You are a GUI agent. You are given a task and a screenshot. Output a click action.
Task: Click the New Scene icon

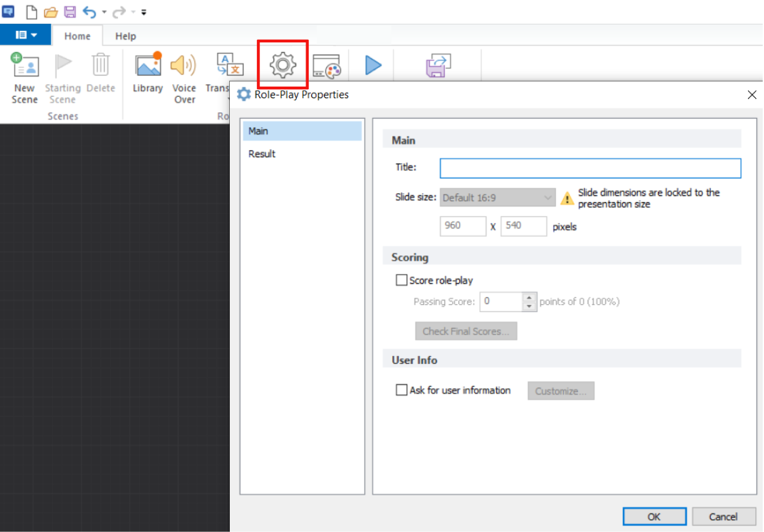pyautogui.click(x=24, y=65)
